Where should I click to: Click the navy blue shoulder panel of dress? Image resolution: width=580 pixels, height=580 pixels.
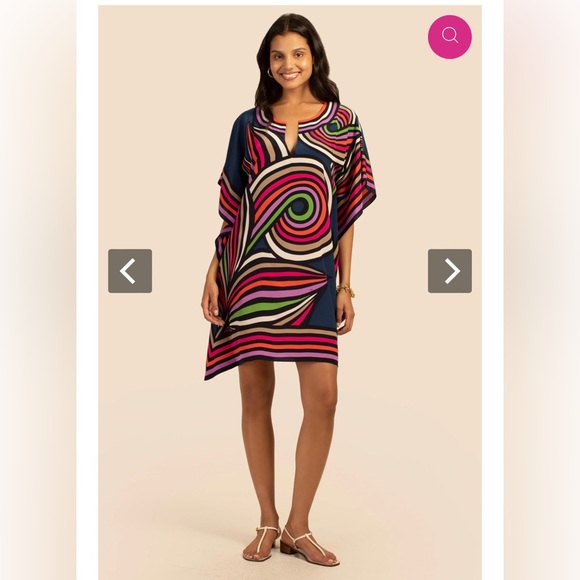click(x=239, y=144)
